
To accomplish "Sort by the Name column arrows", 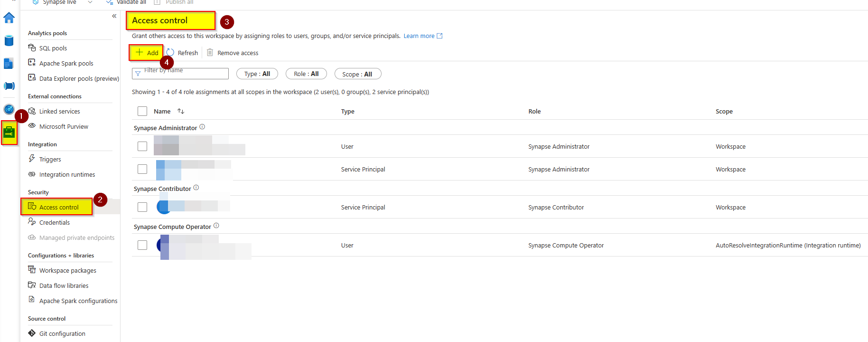I will [x=181, y=111].
